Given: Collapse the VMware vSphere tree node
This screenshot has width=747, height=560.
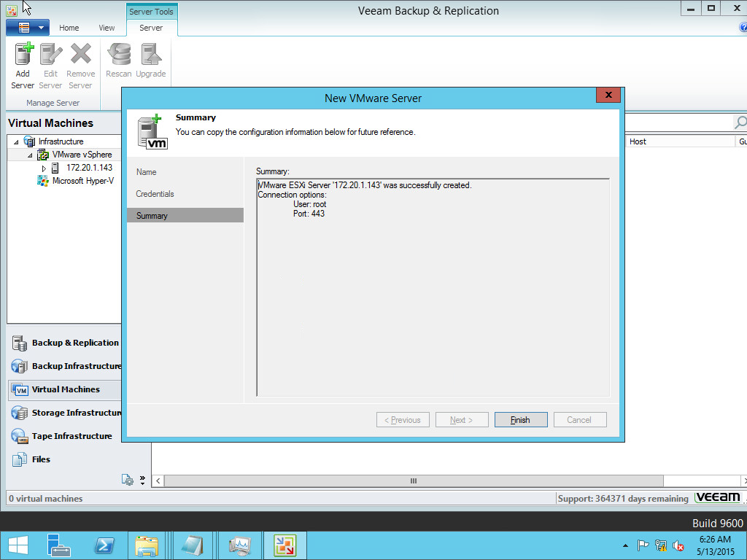Looking at the screenshot, I should pos(29,155).
